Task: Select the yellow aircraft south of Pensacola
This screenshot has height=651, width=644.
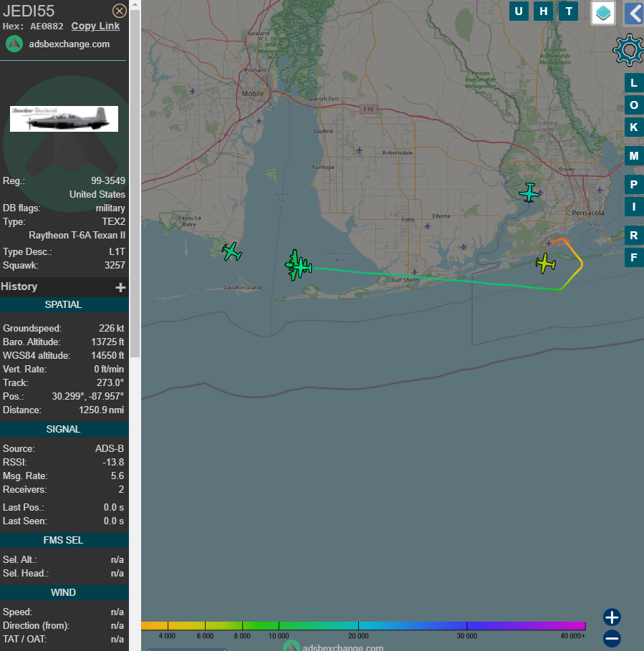Action: [545, 264]
